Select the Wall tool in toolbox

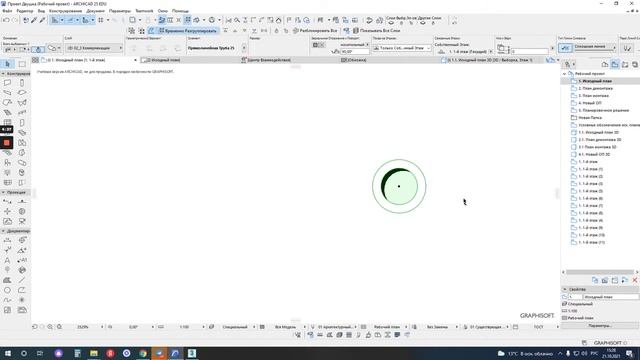[7, 83]
